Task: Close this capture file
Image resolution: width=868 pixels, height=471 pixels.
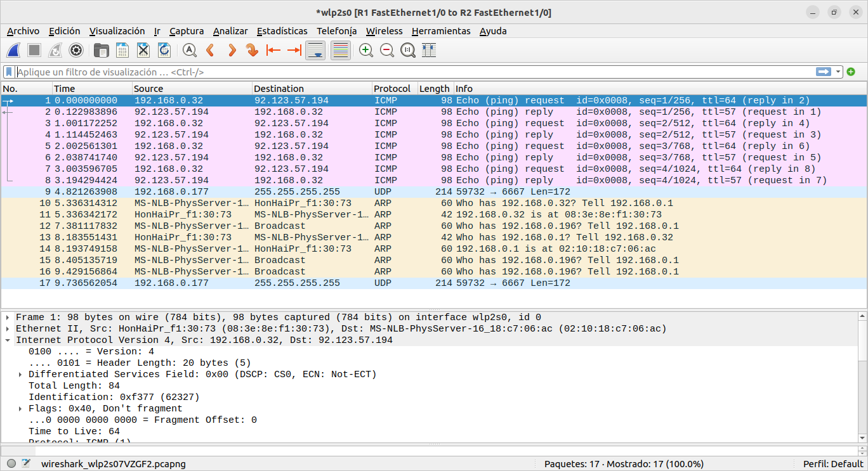Action: [x=143, y=50]
